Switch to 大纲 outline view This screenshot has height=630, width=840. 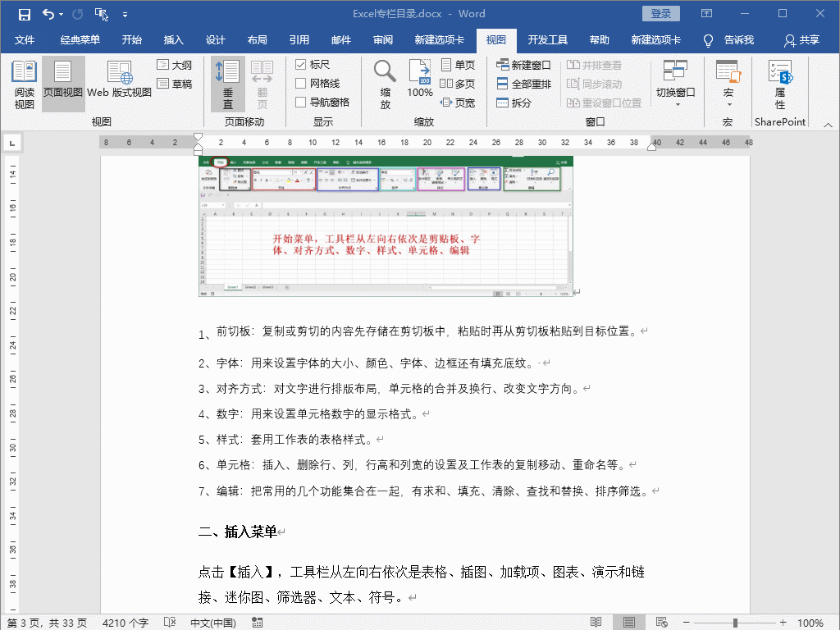point(175,65)
